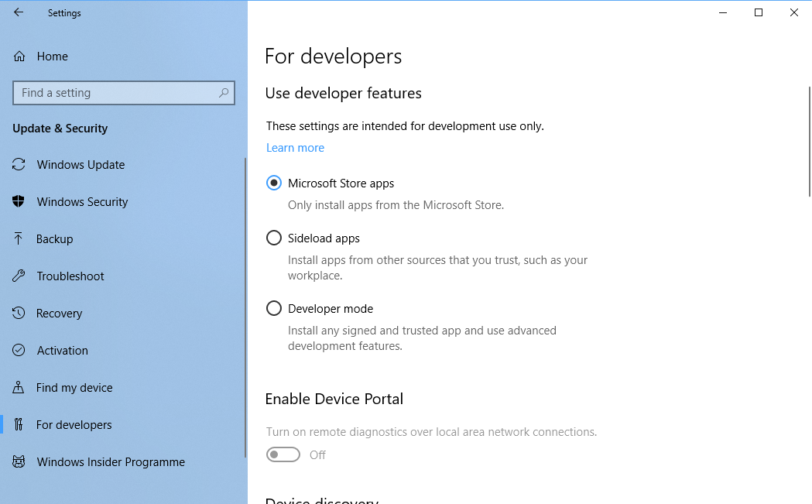This screenshot has height=504, width=812.
Task: Close the Settings window
Action: [794, 12]
